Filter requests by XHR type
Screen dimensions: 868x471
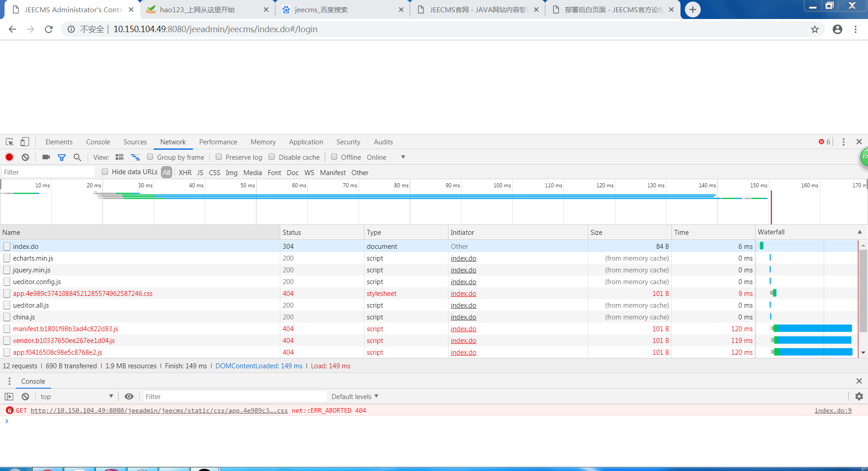click(185, 173)
